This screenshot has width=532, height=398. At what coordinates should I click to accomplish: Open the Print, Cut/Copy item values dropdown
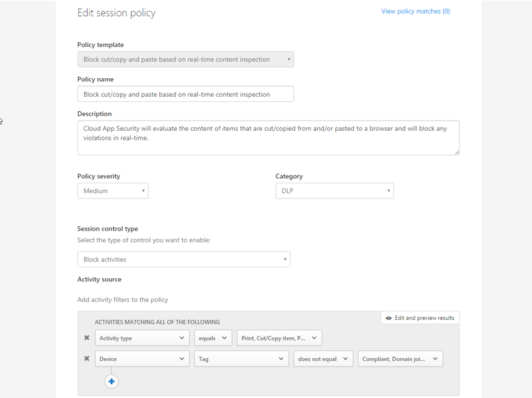click(x=279, y=338)
